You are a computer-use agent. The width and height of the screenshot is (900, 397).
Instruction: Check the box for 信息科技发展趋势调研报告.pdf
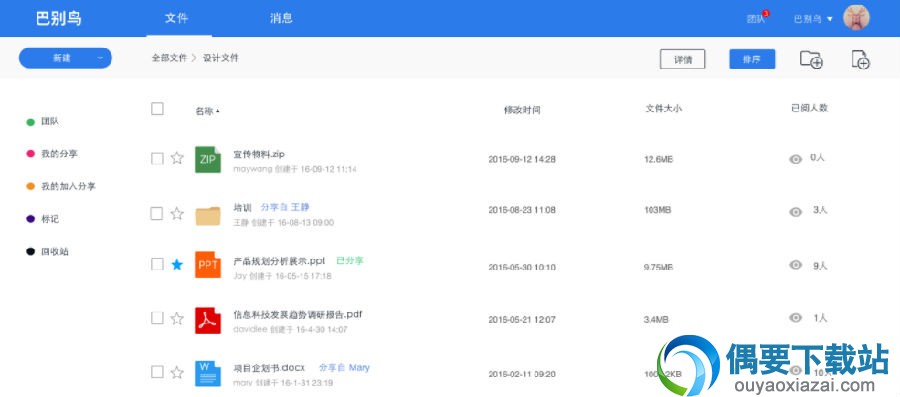[x=157, y=318]
